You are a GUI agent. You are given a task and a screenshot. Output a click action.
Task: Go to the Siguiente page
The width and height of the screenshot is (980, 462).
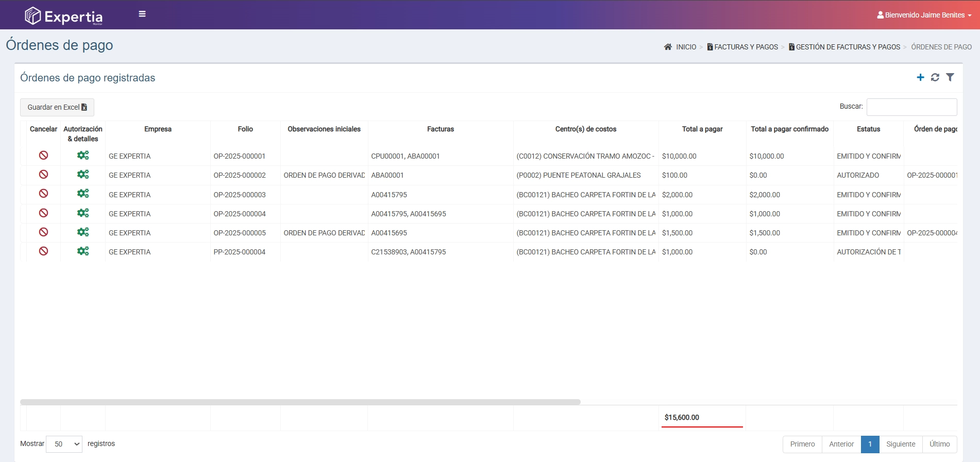pyautogui.click(x=901, y=444)
